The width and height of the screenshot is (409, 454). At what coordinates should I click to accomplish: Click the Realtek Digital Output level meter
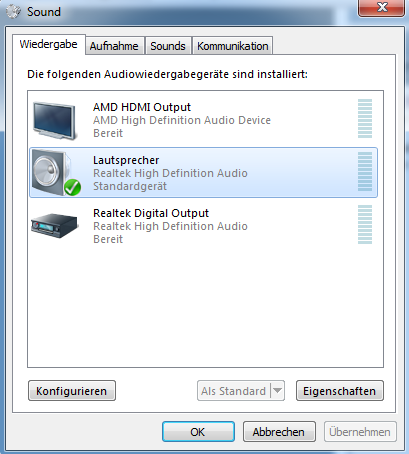coord(365,225)
